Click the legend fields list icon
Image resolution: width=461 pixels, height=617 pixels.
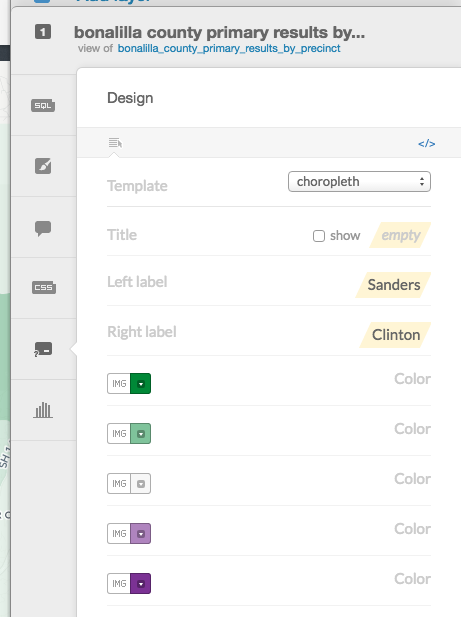coord(115,143)
